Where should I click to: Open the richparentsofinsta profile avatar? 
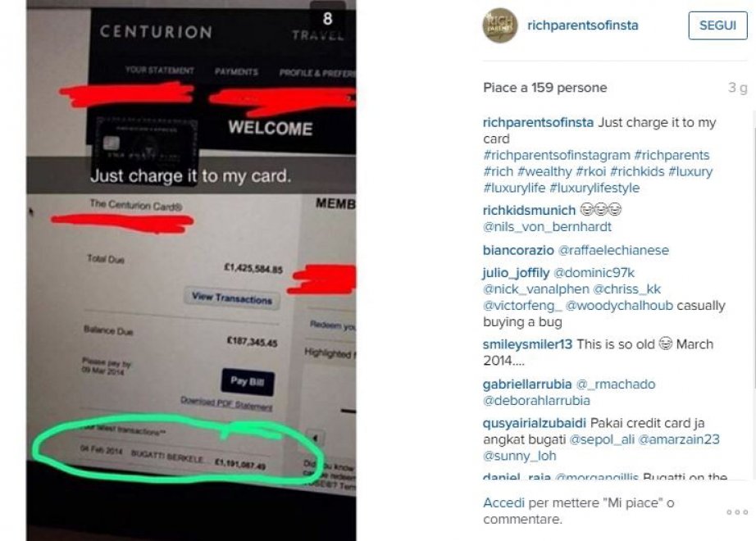(x=500, y=25)
